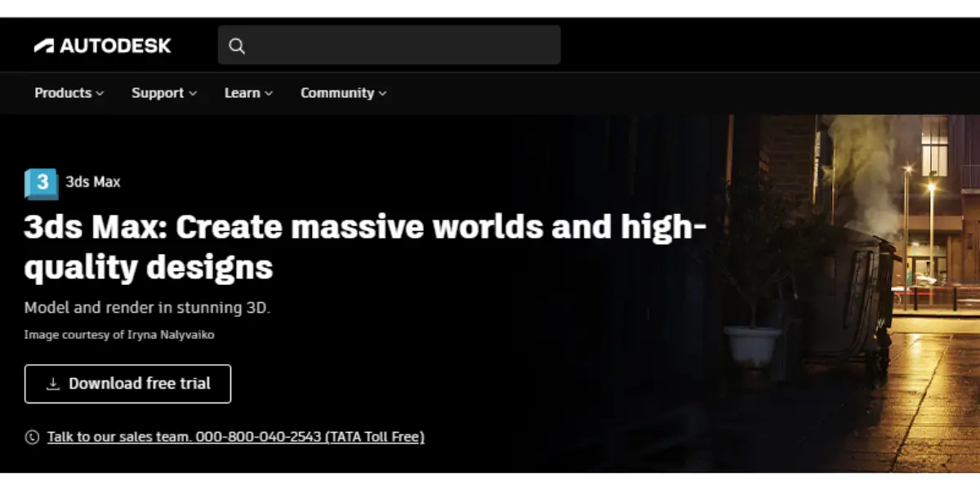The height and width of the screenshot is (490, 980).
Task: Click the search magnifier icon
Action: (237, 46)
